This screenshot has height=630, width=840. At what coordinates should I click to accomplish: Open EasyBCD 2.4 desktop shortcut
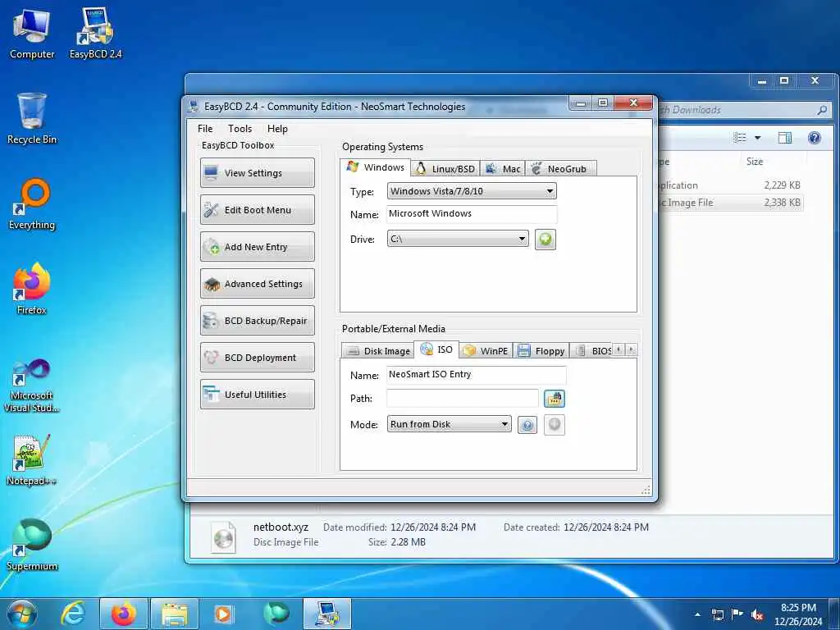[x=95, y=33]
